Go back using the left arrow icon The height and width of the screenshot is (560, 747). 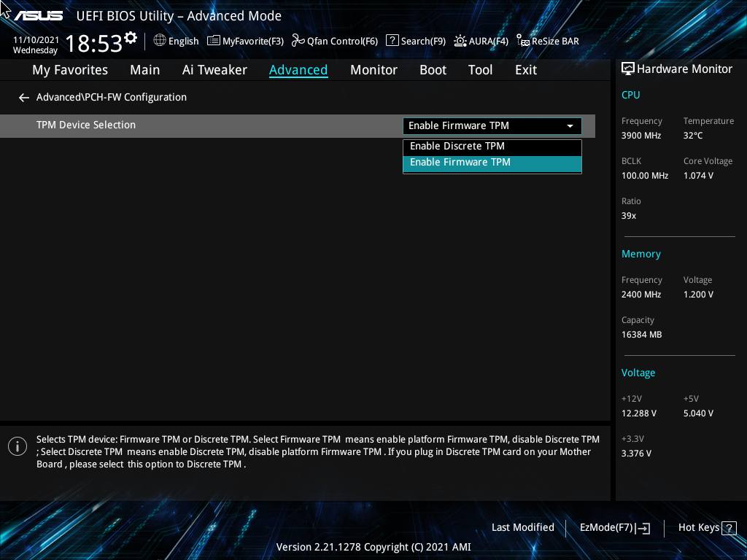coord(24,98)
